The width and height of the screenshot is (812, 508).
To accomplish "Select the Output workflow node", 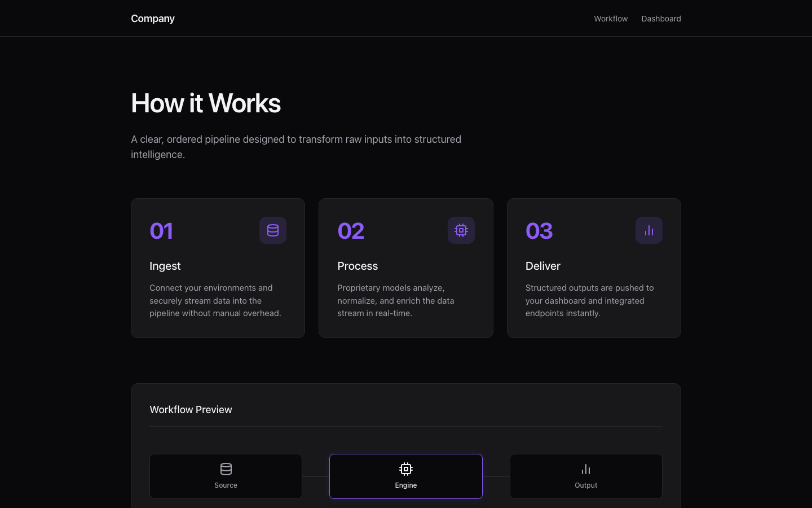I will pos(586,476).
